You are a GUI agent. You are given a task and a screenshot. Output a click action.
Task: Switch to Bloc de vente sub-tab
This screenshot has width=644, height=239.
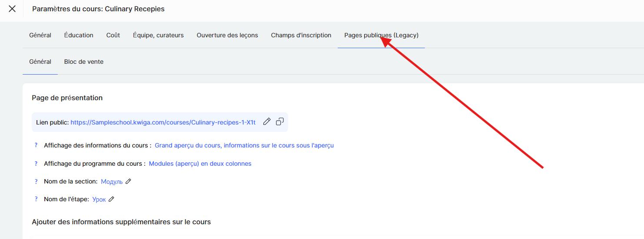(84, 62)
